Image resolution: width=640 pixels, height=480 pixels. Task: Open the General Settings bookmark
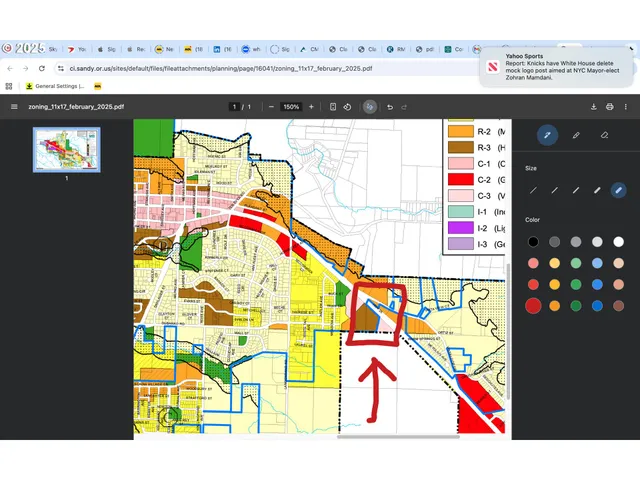pos(55,86)
